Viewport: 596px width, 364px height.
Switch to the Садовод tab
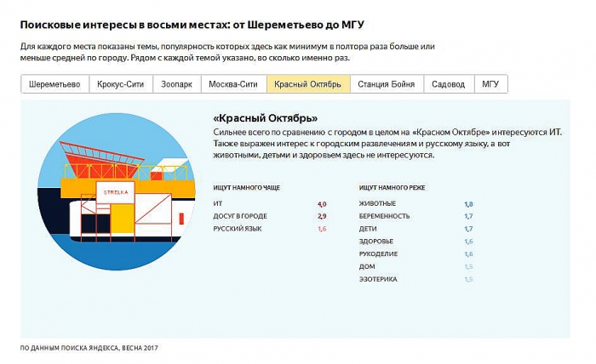click(x=449, y=84)
